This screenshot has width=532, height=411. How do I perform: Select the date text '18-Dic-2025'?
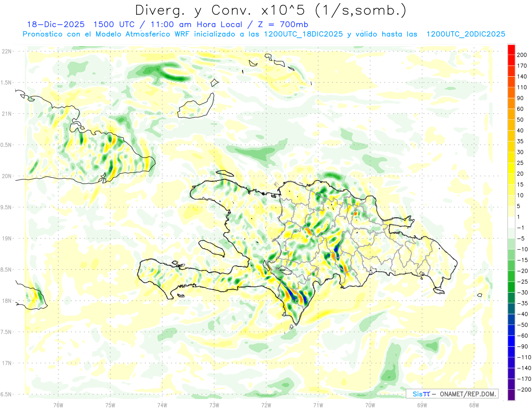(x=56, y=24)
